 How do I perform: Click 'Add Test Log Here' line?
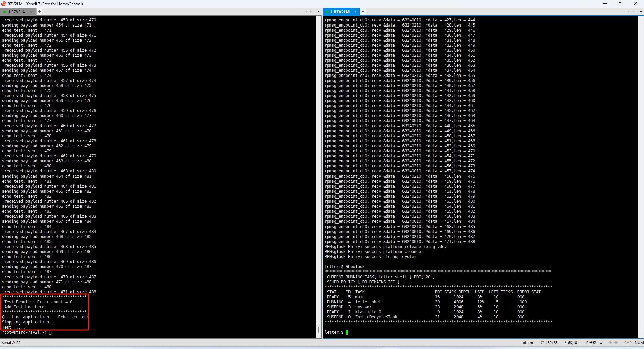tap(24, 307)
